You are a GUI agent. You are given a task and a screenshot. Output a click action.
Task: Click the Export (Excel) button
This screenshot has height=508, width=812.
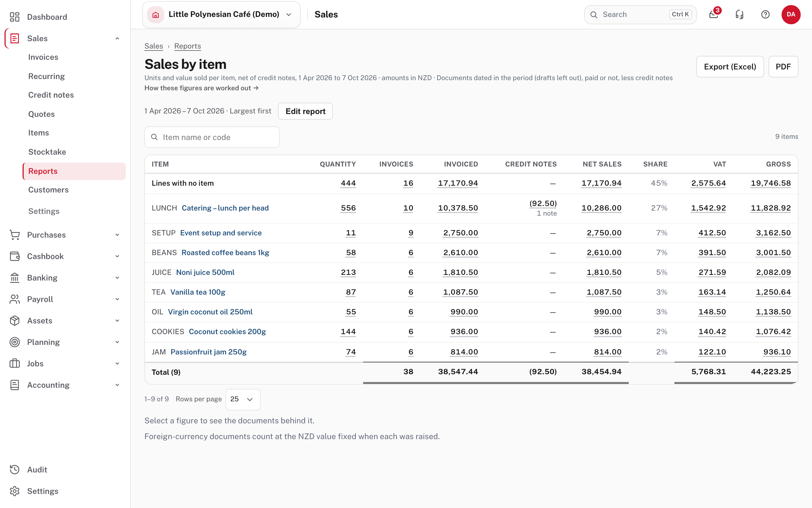click(x=730, y=67)
